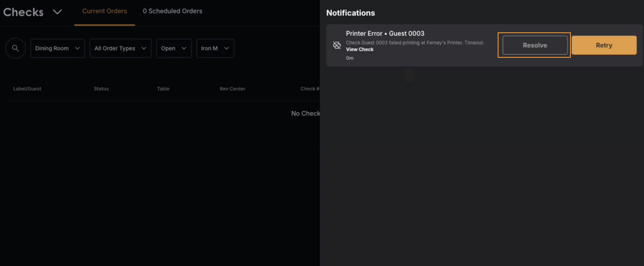
Task: Click the Retry button
Action: pyautogui.click(x=604, y=45)
